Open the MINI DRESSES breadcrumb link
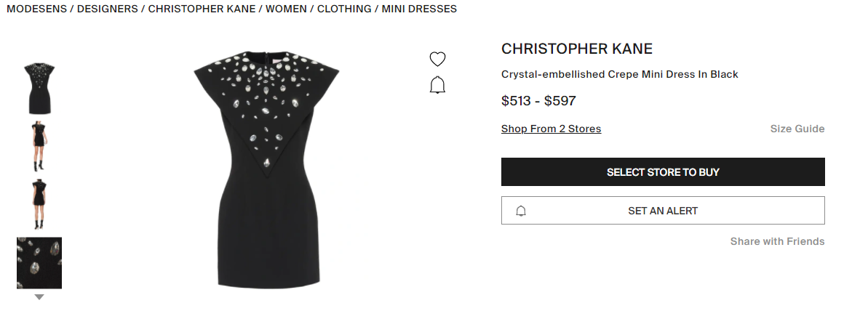The height and width of the screenshot is (311, 868). (419, 9)
